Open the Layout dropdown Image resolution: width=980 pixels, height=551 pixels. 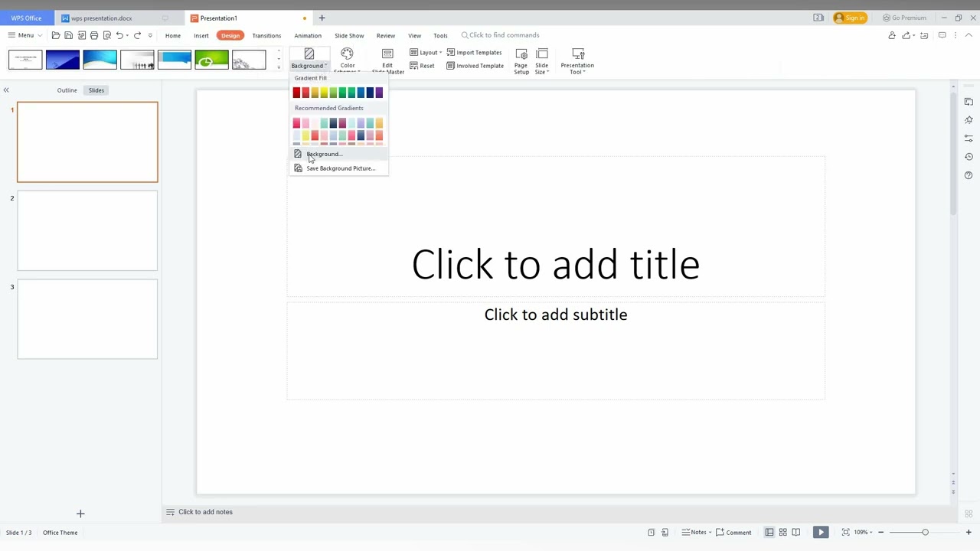pos(425,53)
